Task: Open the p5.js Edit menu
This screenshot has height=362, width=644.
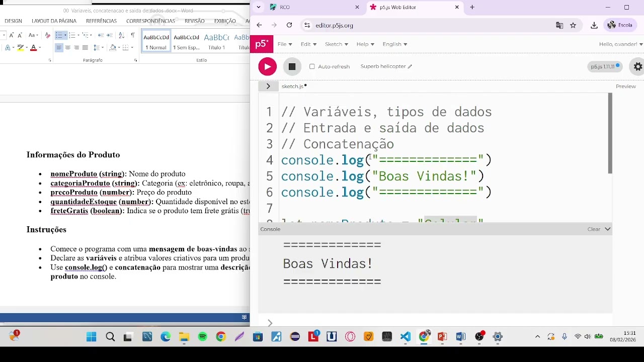Action: pos(308,44)
